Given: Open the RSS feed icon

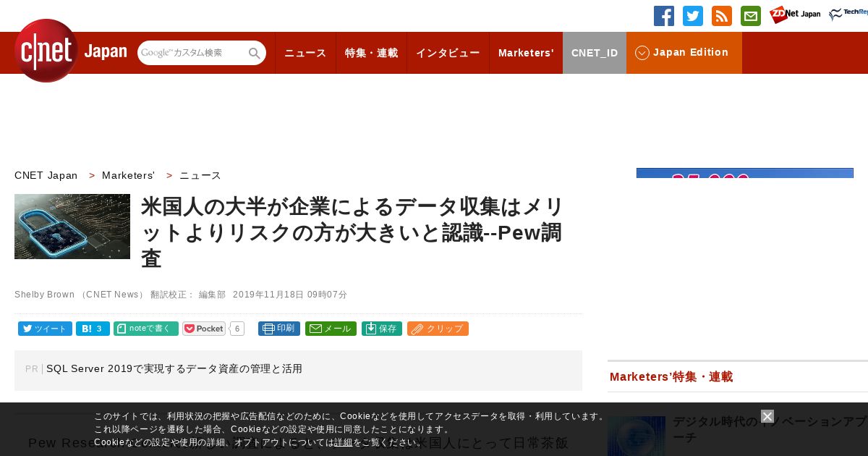Looking at the screenshot, I should (722, 16).
